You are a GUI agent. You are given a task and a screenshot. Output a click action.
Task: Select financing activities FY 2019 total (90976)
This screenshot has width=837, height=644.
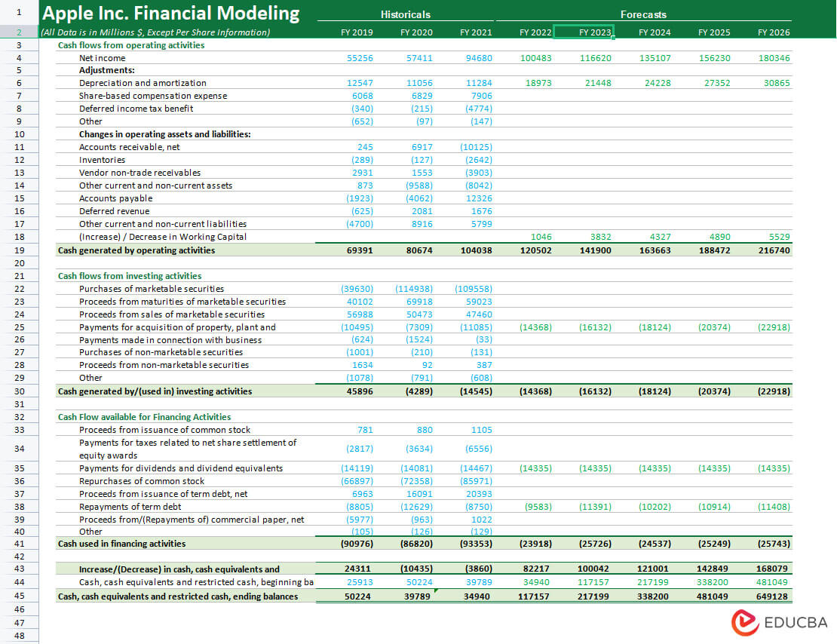[357, 544]
